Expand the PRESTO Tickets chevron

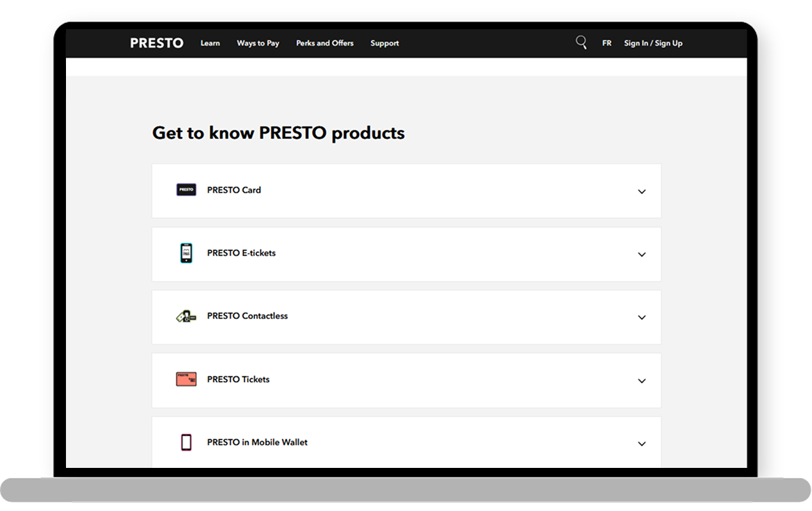(642, 381)
